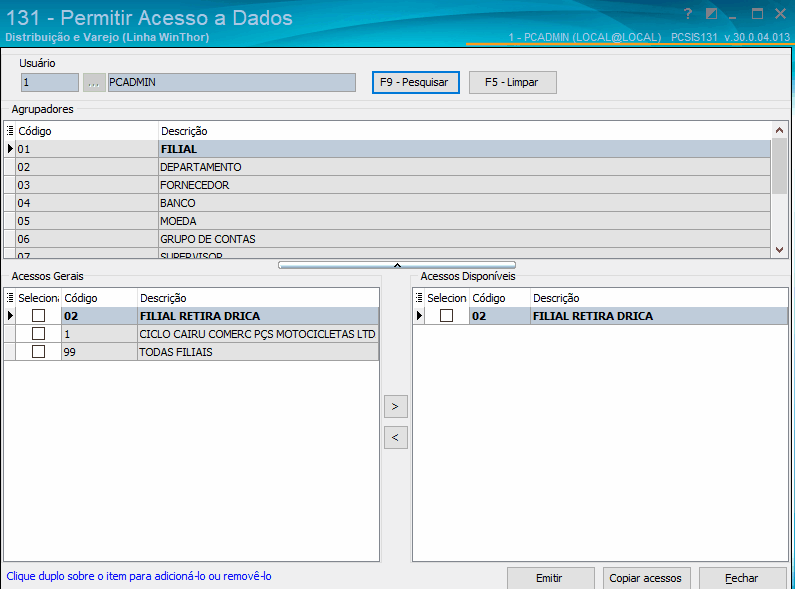This screenshot has width=795, height=589.
Task: Select the BANCO row
Action: 388,203
